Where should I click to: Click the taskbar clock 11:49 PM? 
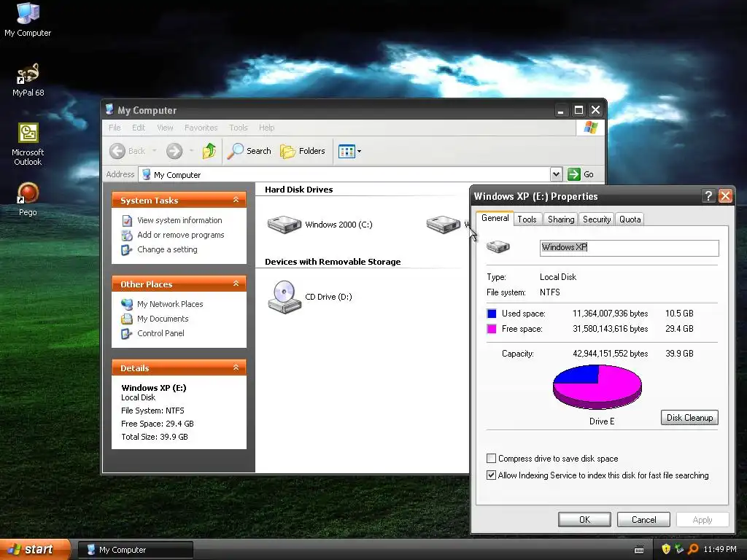click(720, 550)
